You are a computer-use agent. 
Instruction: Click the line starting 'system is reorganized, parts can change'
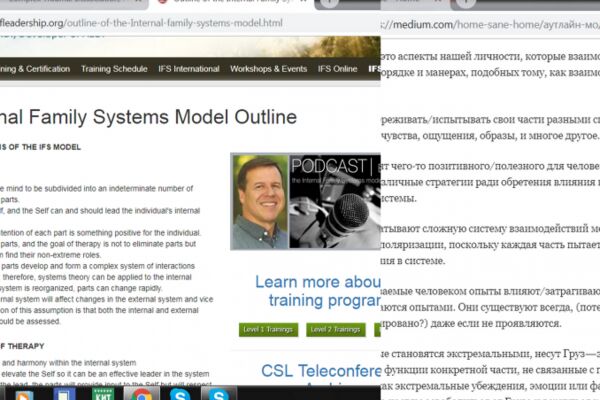81,288
